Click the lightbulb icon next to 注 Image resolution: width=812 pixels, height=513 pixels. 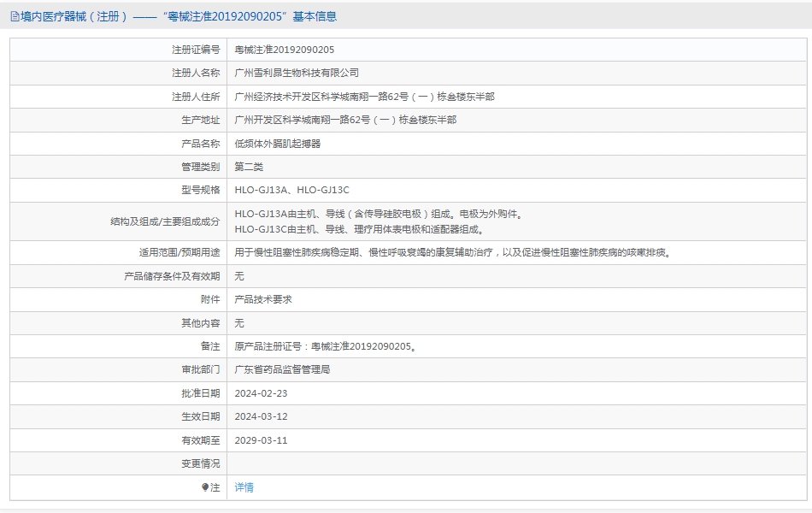205,487
